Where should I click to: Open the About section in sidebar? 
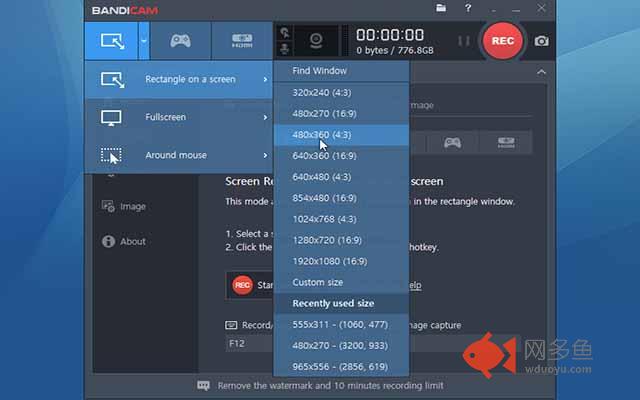pos(133,242)
